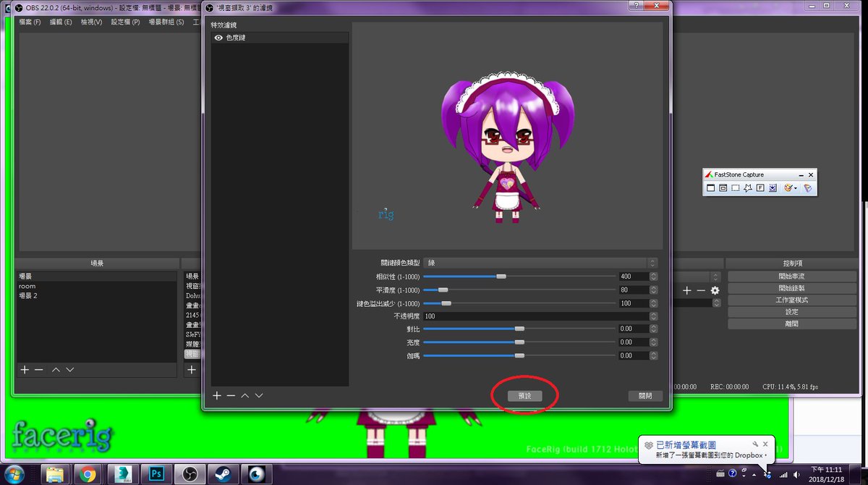Step the 平滑度 value spinner

coord(654,290)
